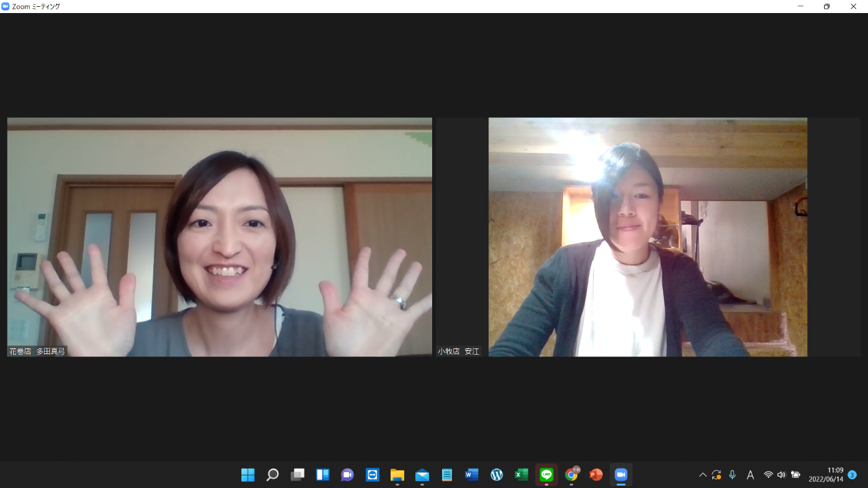Click the Zoom logo in title bar
This screenshot has width=868, height=488.
[6, 6]
